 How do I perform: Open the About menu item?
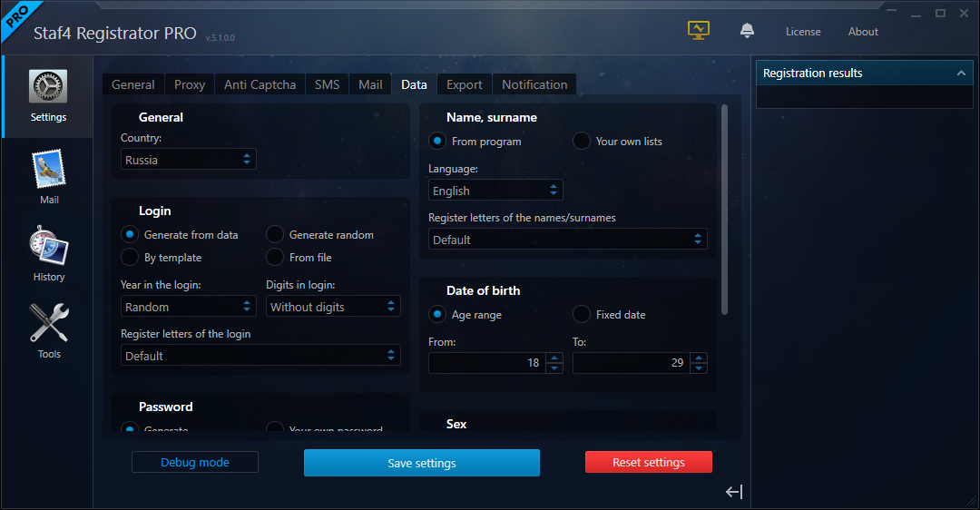(x=863, y=31)
